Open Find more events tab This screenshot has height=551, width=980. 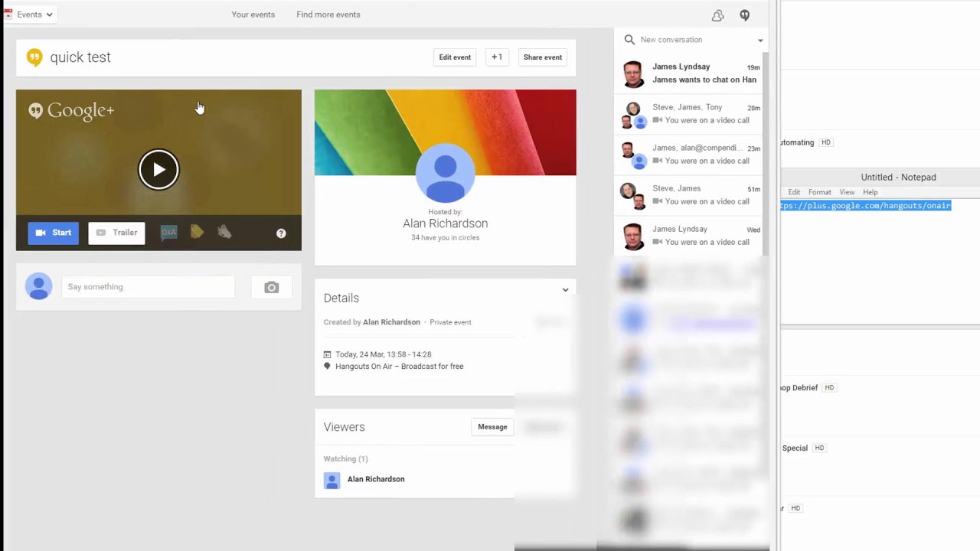tap(328, 15)
